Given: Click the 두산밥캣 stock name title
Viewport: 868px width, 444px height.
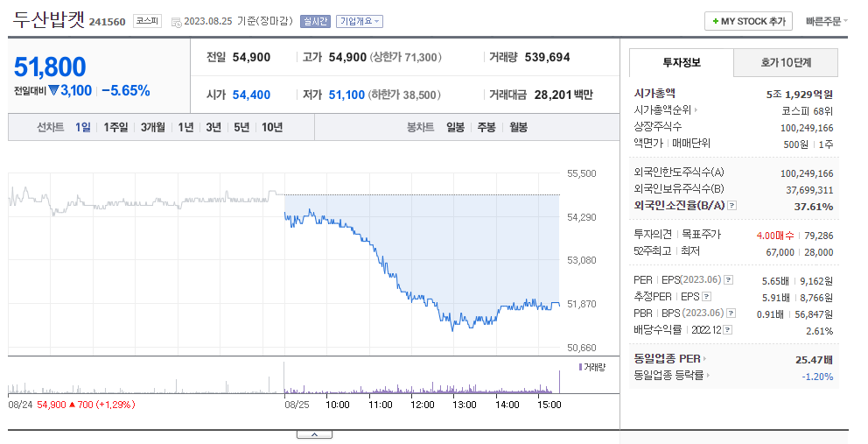Looking at the screenshot, I should pyautogui.click(x=49, y=20).
